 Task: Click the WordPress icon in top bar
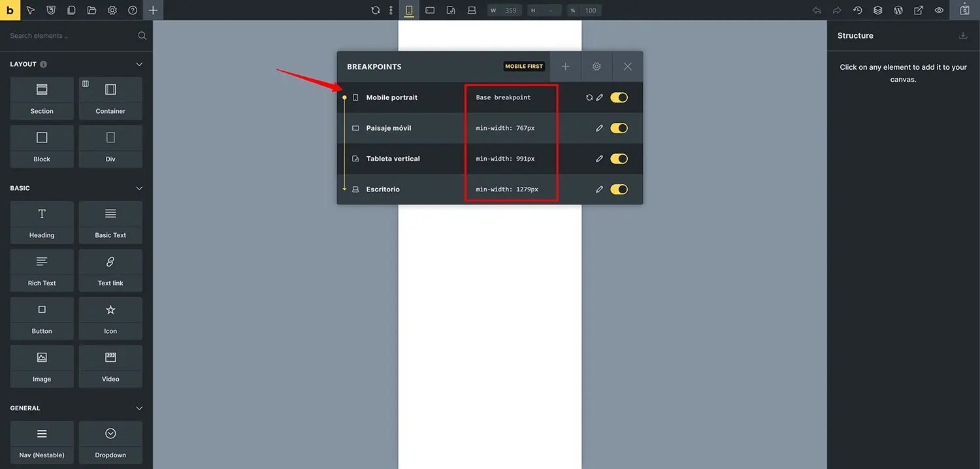[898, 10]
